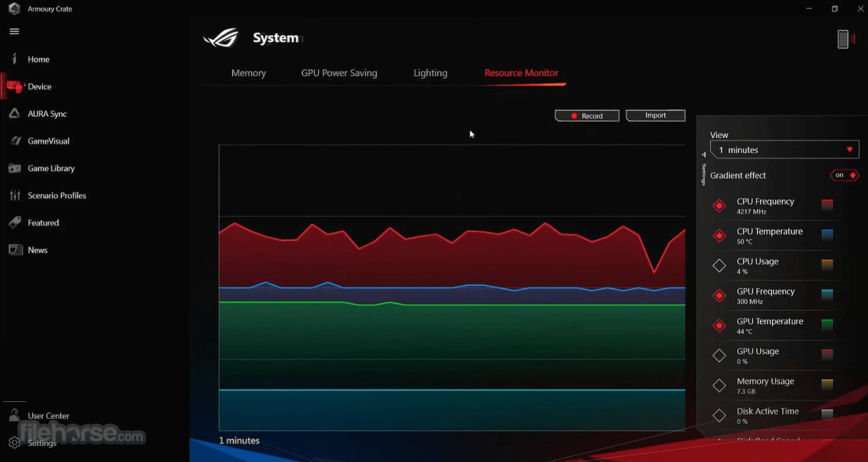868x462 pixels.
Task: Toggle the Gradient effect switch off
Action: click(x=844, y=175)
